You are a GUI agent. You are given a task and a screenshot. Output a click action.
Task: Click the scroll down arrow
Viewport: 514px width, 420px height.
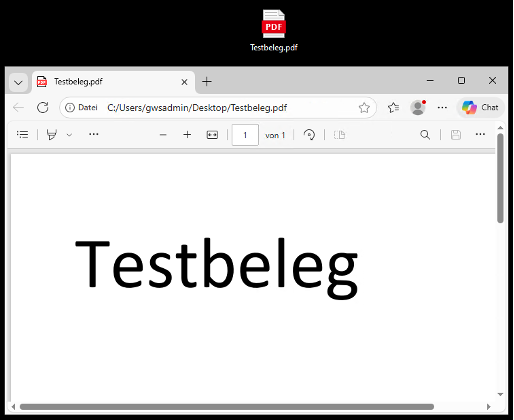[x=500, y=394]
